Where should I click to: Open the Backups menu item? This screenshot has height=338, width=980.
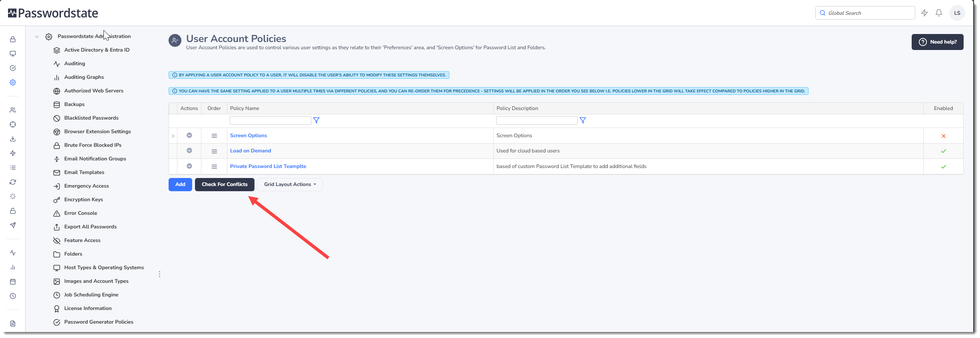(x=74, y=104)
